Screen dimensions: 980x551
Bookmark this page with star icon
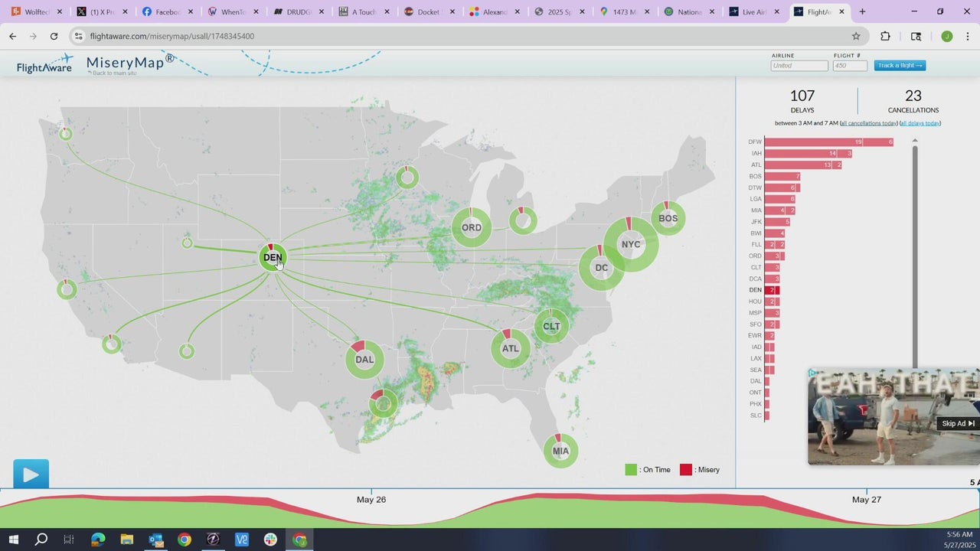[x=856, y=36]
